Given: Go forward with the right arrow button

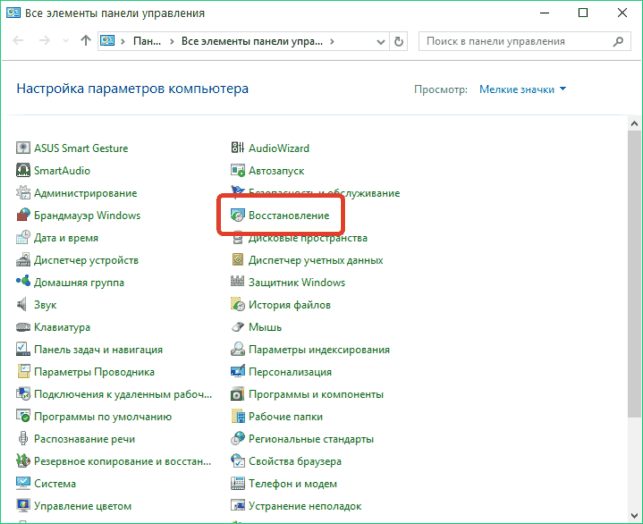Looking at the screenshot, I should coord(44,41).
